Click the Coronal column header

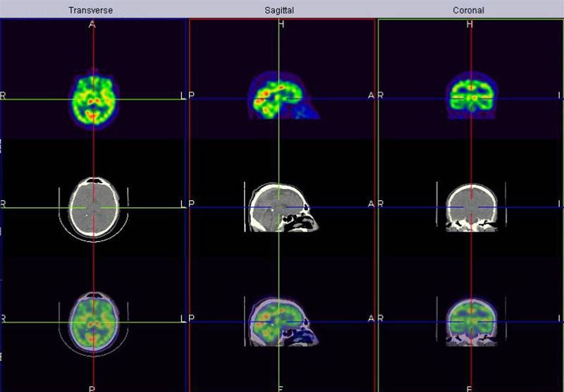click(x=470, y=10)
